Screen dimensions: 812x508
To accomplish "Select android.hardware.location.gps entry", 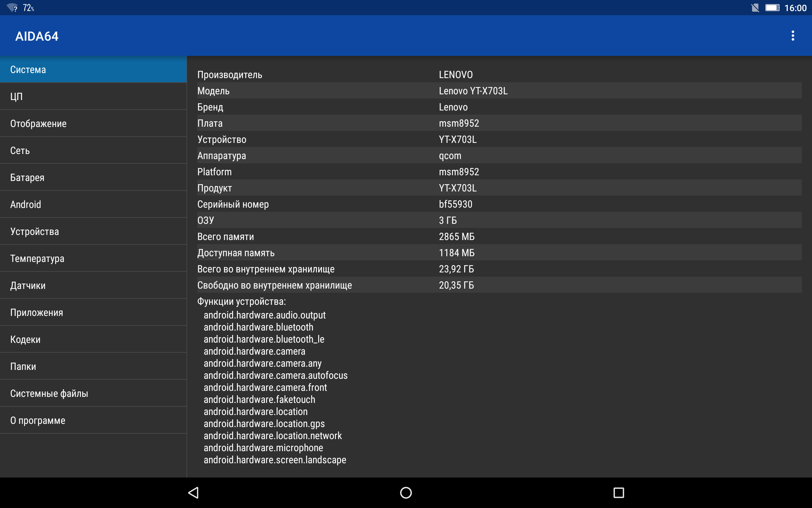I will click(264, 424).
